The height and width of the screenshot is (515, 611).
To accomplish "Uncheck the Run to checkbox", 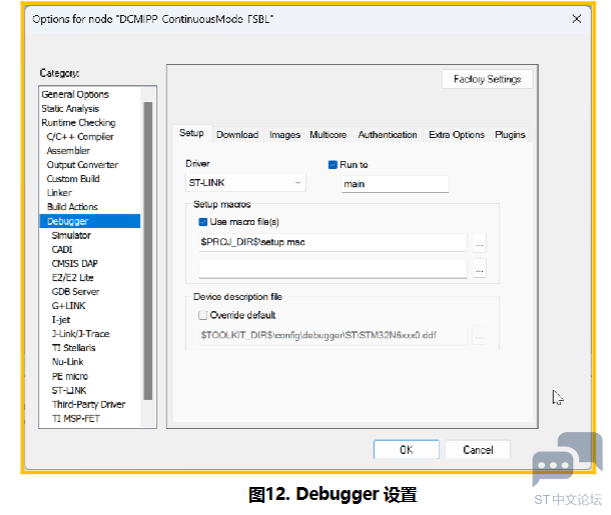I will (333, 164).
